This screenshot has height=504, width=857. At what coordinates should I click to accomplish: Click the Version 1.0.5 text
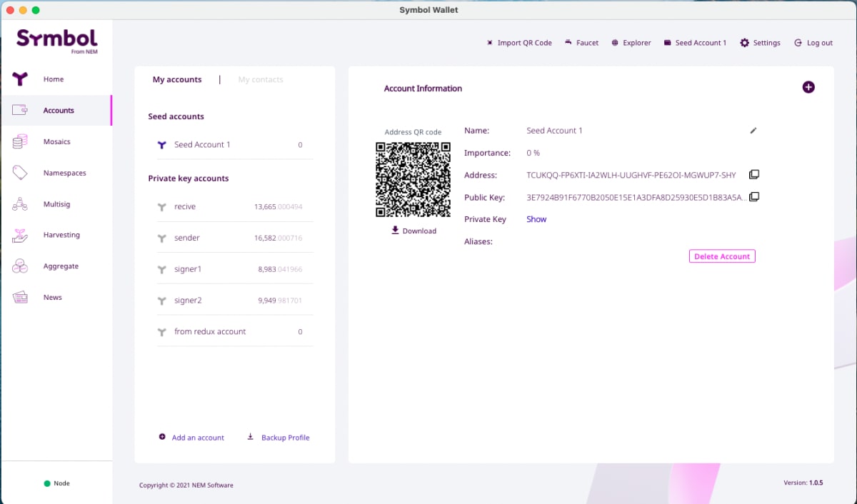coord(803,483)
